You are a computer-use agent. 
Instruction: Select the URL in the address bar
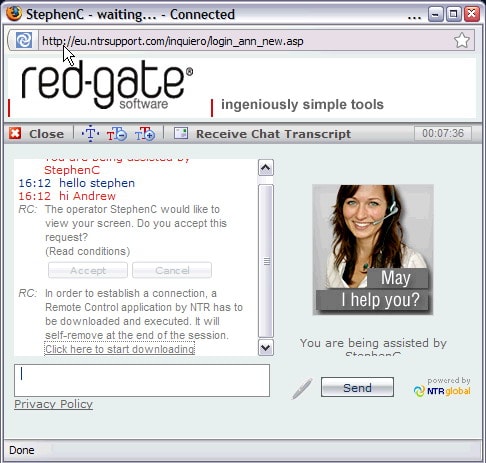pos(173,41)
